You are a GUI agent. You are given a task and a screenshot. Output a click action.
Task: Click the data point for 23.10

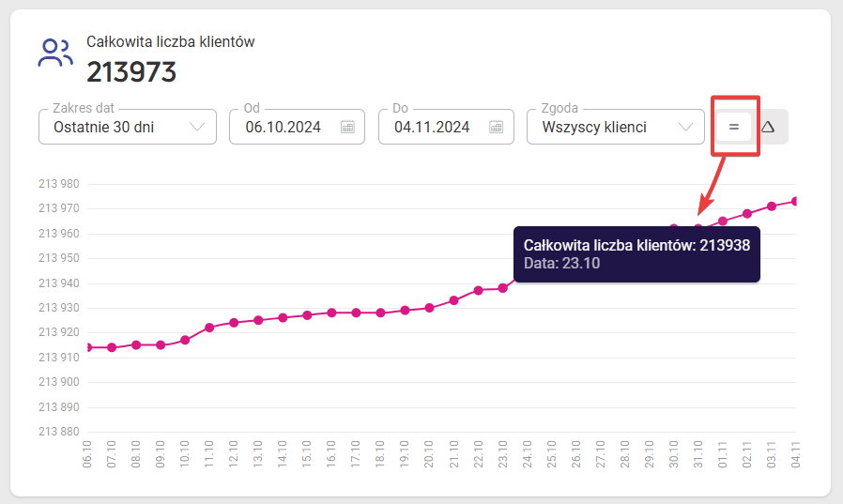point(502,288)
